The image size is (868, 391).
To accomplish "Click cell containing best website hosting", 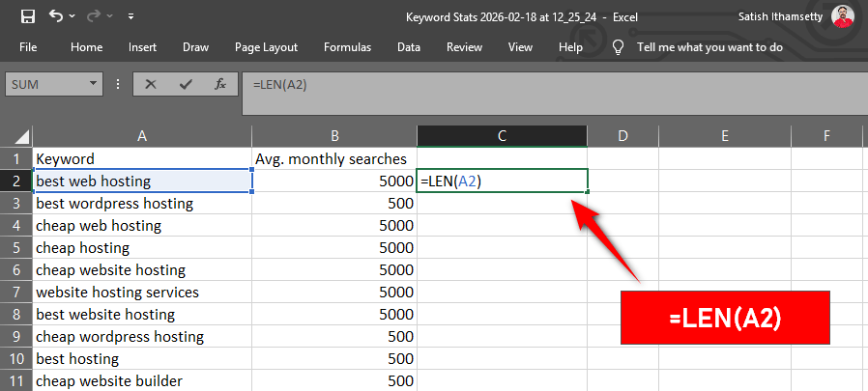I will [142, 315].
